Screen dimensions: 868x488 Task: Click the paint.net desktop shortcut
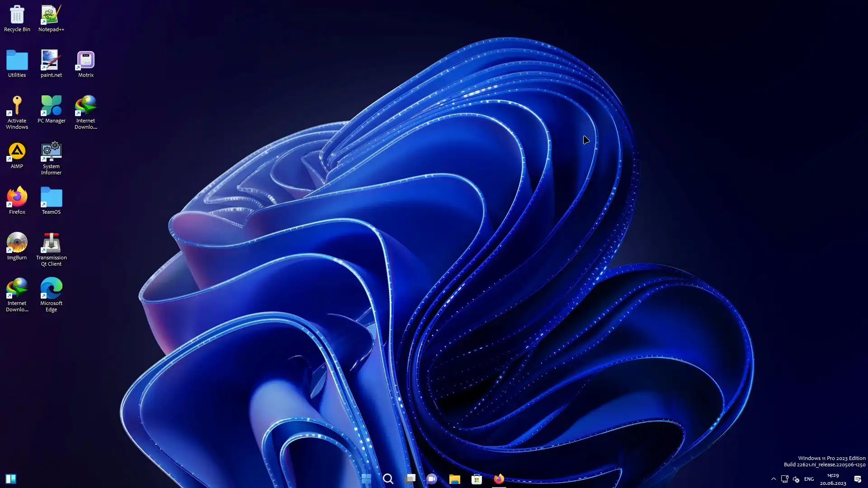point(51,61)
